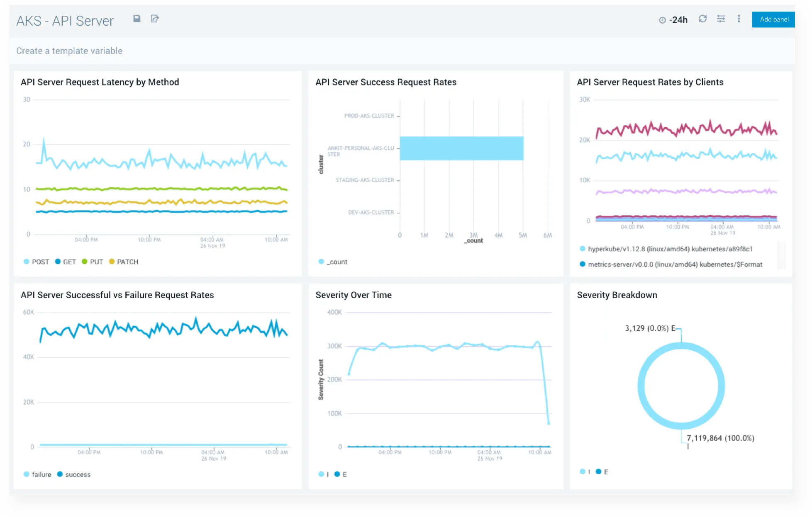Viewport: 812px width, 517px height.
Task: Toggle metrics-server/v0.0.0 client legend entry
Action: 671,264
